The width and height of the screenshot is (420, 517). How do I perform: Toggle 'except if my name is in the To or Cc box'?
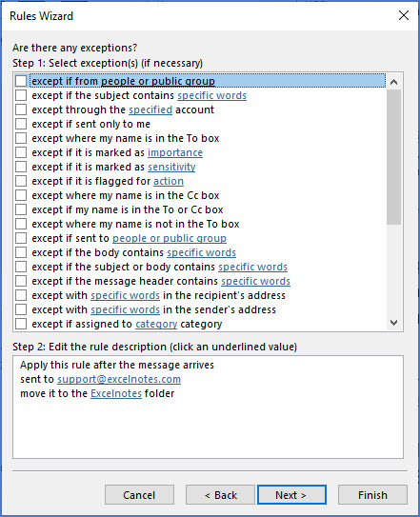click(x=21, y=209)
